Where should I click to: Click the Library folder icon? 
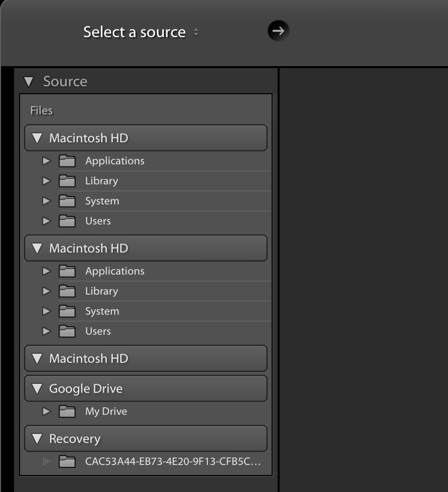pos(67,180)
